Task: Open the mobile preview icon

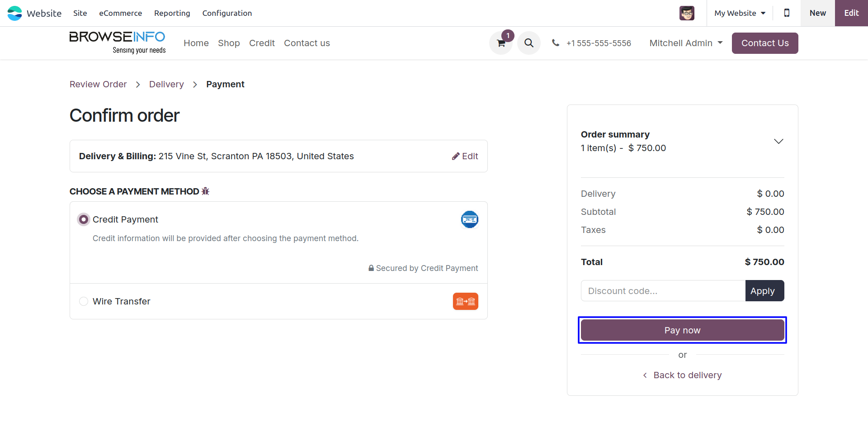Action: [787, 13]
